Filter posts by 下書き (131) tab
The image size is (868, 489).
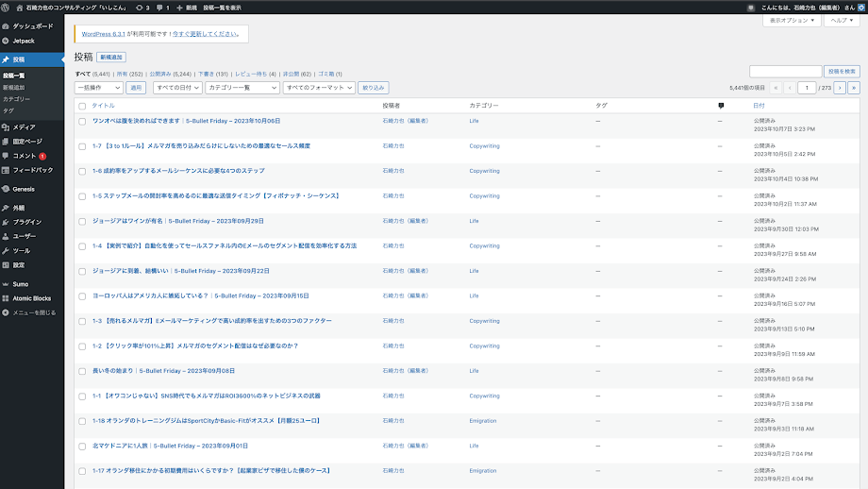[x=212, y=73]
